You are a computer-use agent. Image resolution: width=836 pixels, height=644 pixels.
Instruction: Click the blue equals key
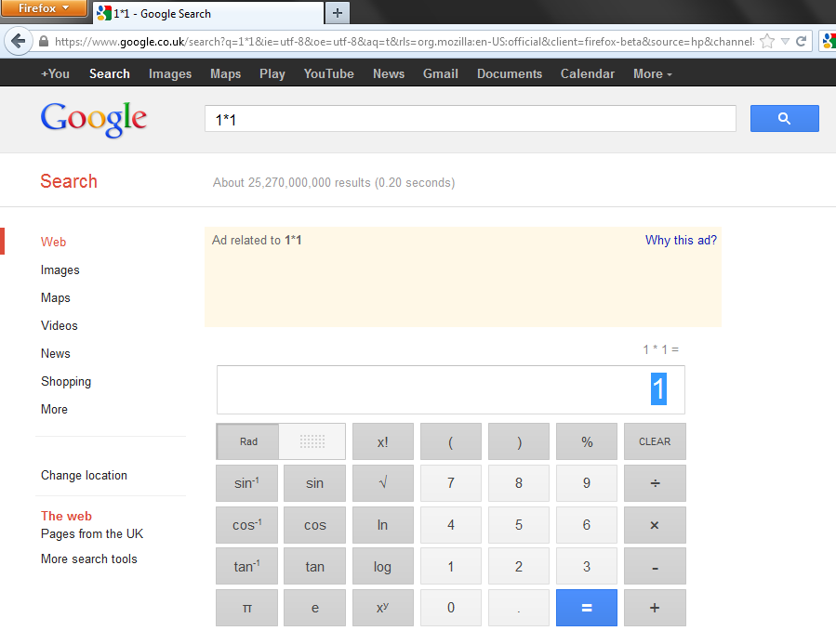[587, 608]
